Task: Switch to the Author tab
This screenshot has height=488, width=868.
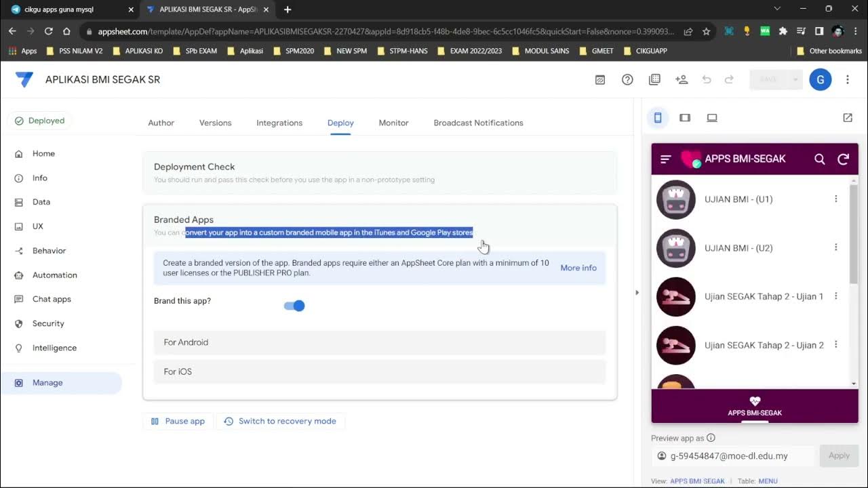Action: click(161, 123)
